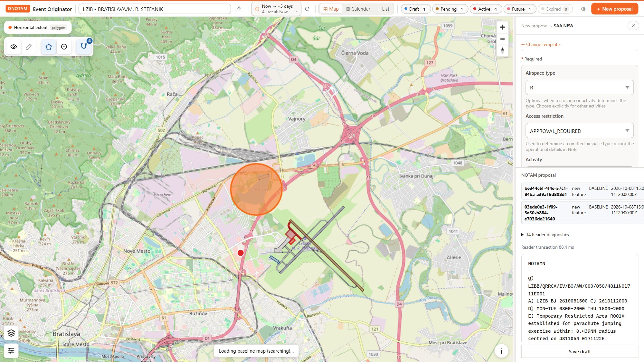Click the Nové Mesto map label

coord(137,251)
